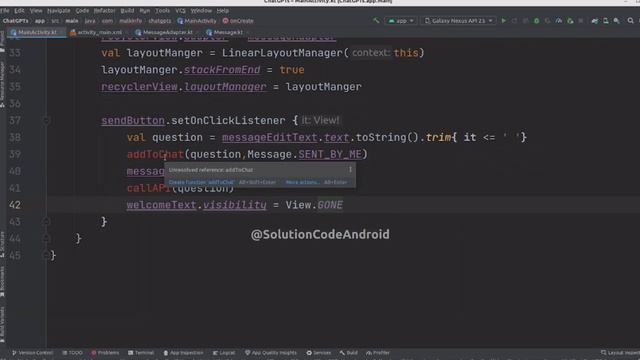The image size is (640, 360).
Task: Open the View menu
Action: [x=36, y=11]
